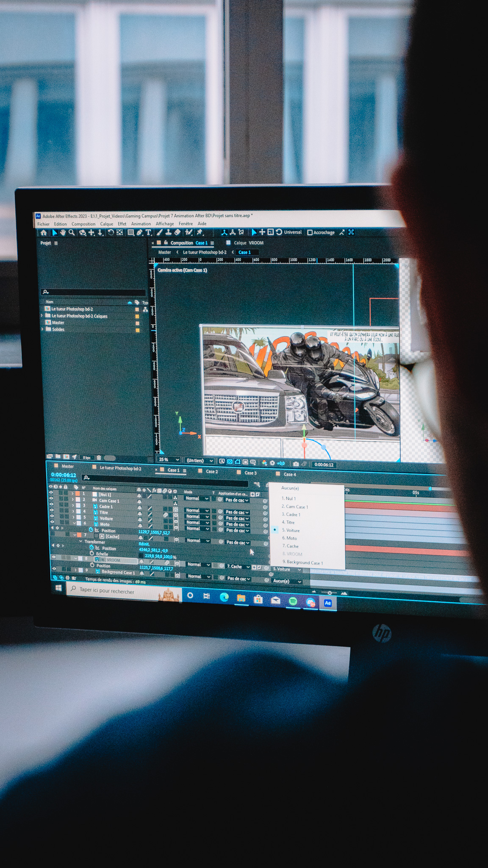Expand the Cadre 1 layer properties

73,506
